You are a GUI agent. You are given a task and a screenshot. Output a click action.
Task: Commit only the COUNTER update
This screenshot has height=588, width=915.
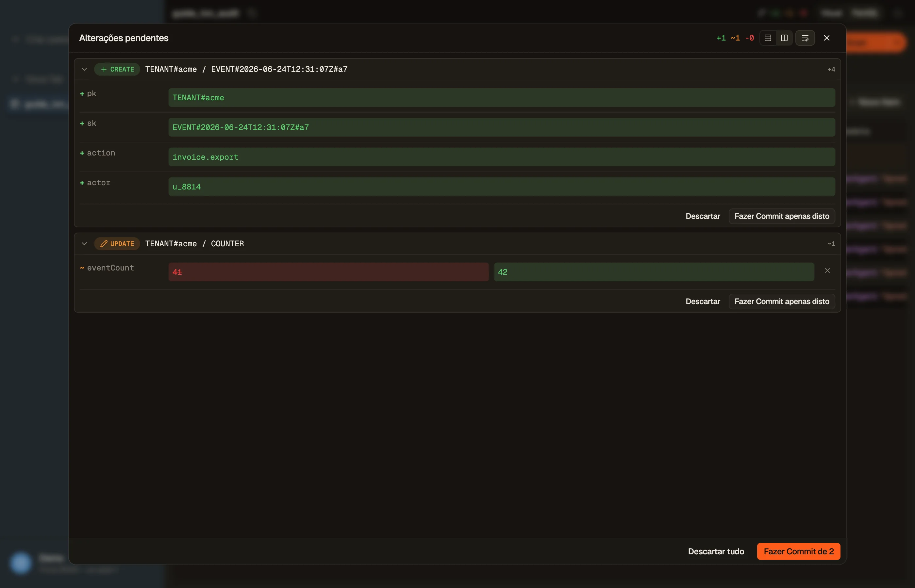click(782, 301)
